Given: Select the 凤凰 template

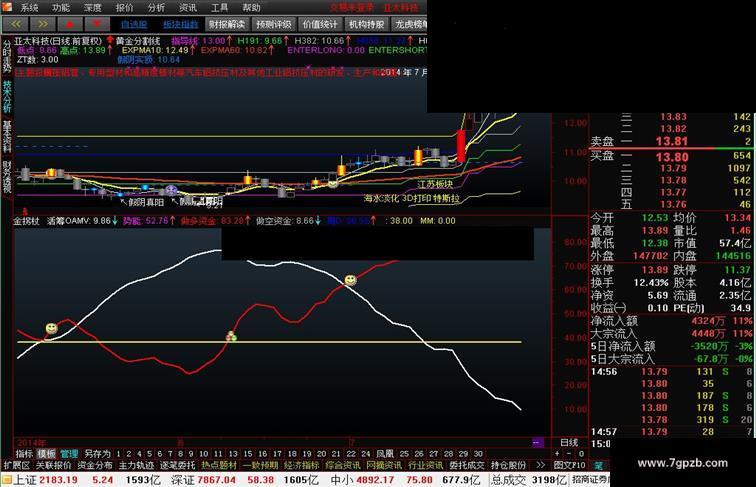Looking at the screenshot, I should 385,454.
